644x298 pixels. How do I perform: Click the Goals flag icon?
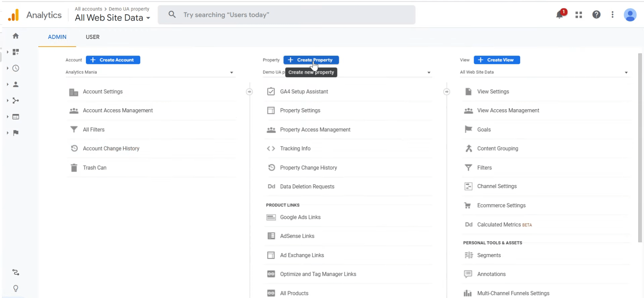click(468, 129)
